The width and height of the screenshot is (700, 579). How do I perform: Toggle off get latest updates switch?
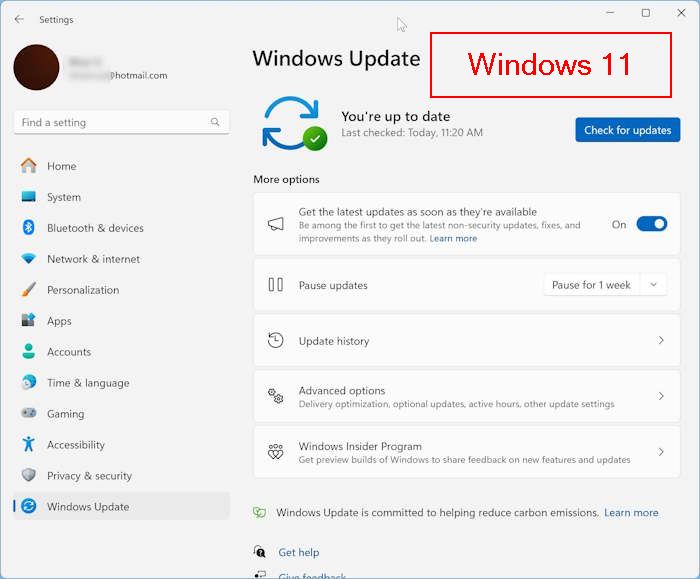pos(651,224)
